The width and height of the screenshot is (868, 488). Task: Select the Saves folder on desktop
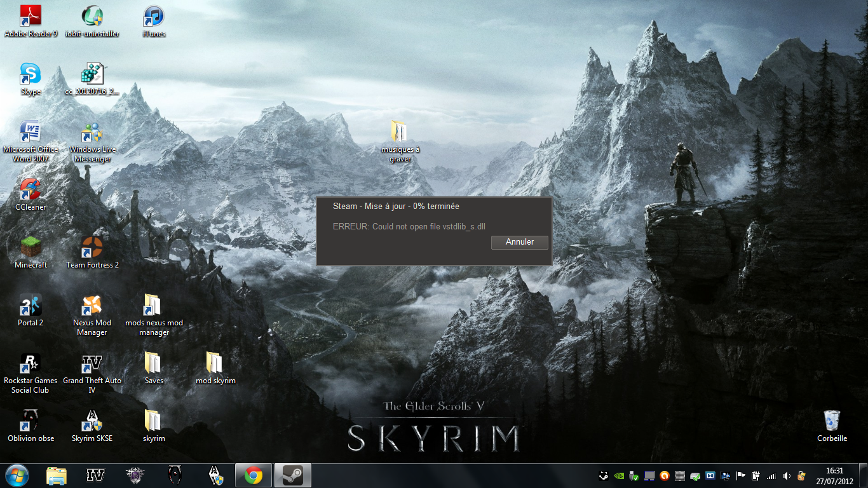tap(154, 368)
